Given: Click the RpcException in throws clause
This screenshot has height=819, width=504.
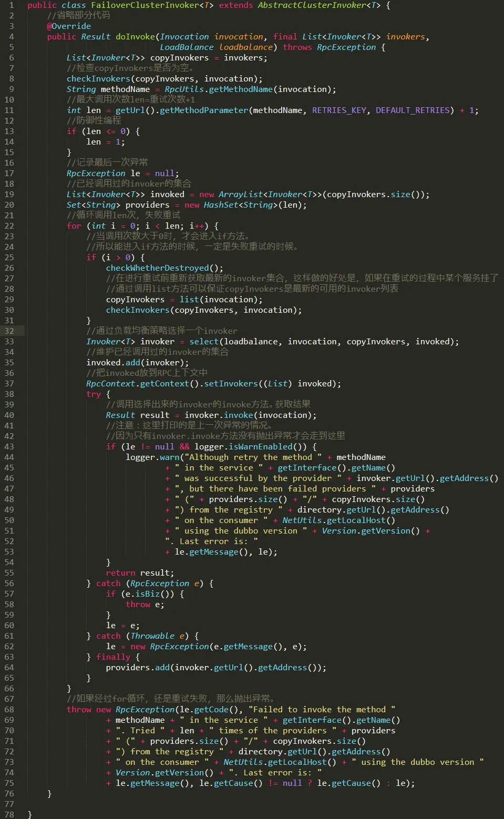Looking at the screenshot, I should tap(346, 47).
